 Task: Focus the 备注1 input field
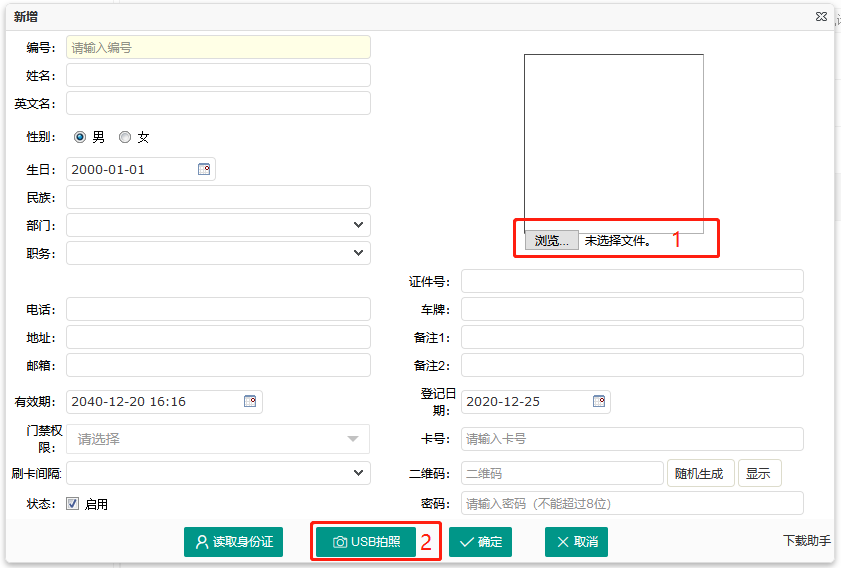pos(632,337)
